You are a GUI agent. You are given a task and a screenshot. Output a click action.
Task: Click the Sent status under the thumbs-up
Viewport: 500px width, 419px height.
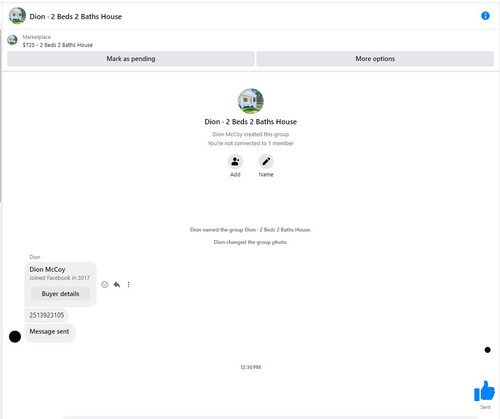pos(485,407)
